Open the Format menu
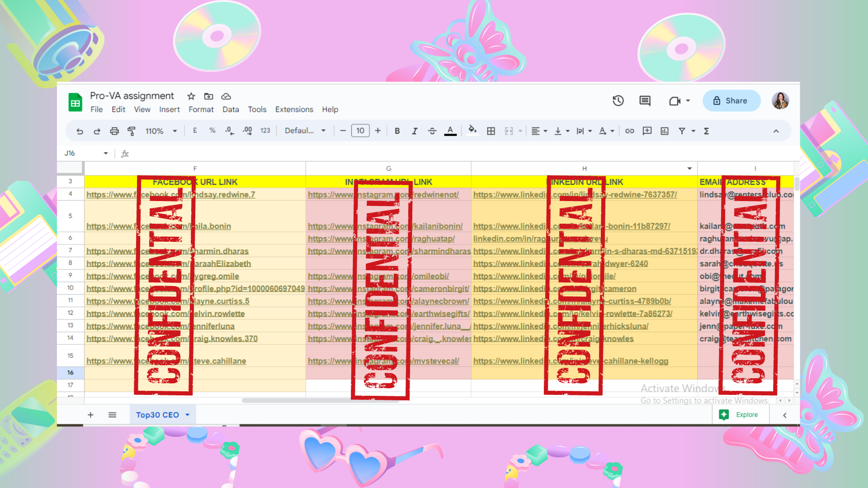 click(x=201, y=109)
